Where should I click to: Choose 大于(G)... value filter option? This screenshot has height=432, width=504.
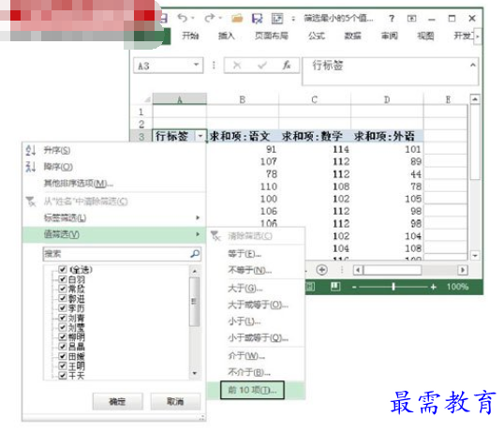245,288
